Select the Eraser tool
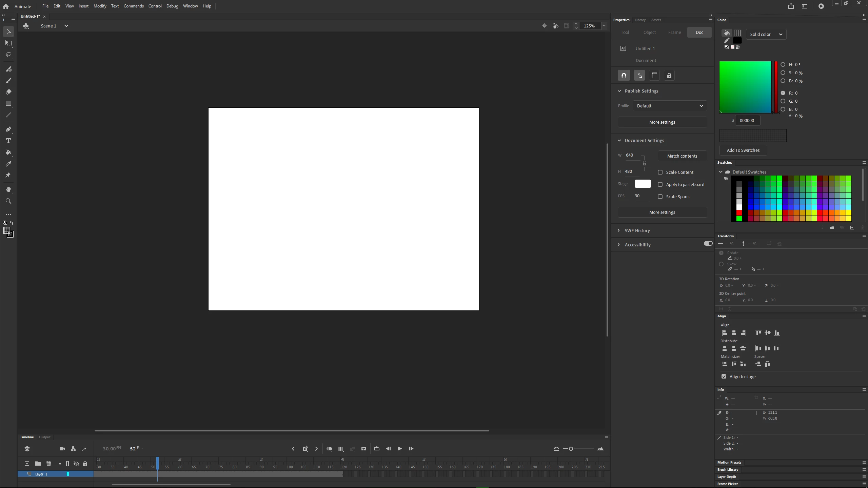Image resolution: width=868 pixels, height=488 pixels. [8, 92]
